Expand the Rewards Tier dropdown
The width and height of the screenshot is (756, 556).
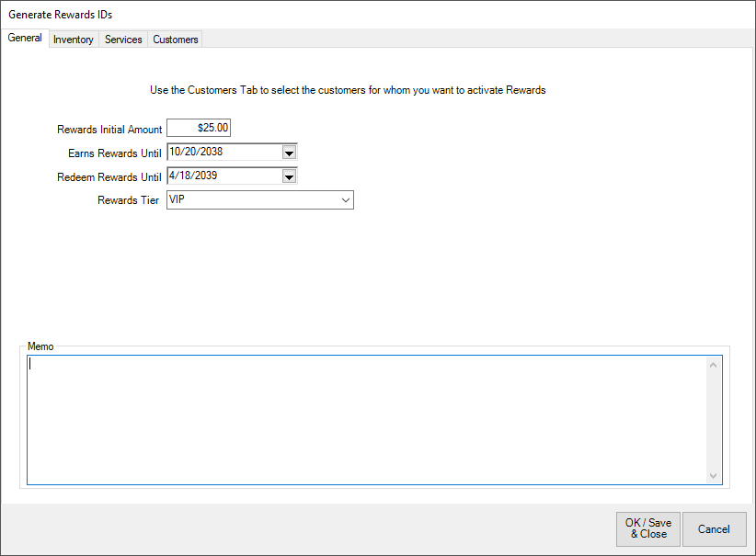click(x=345, y=200)
